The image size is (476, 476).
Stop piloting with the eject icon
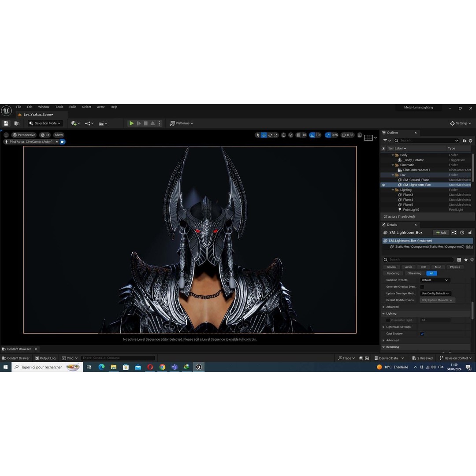point(57,142)
